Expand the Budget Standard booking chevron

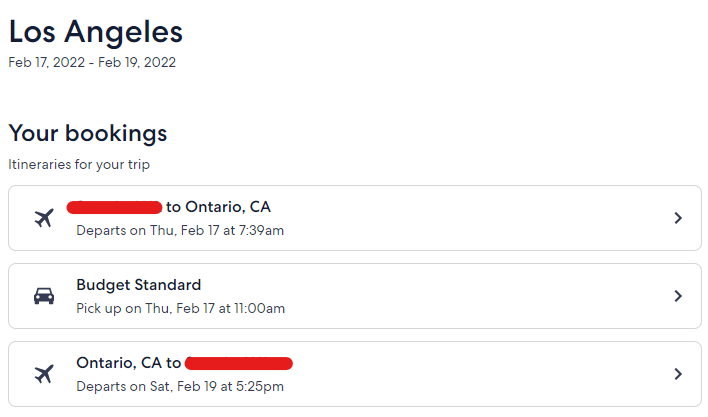(678, 296)
